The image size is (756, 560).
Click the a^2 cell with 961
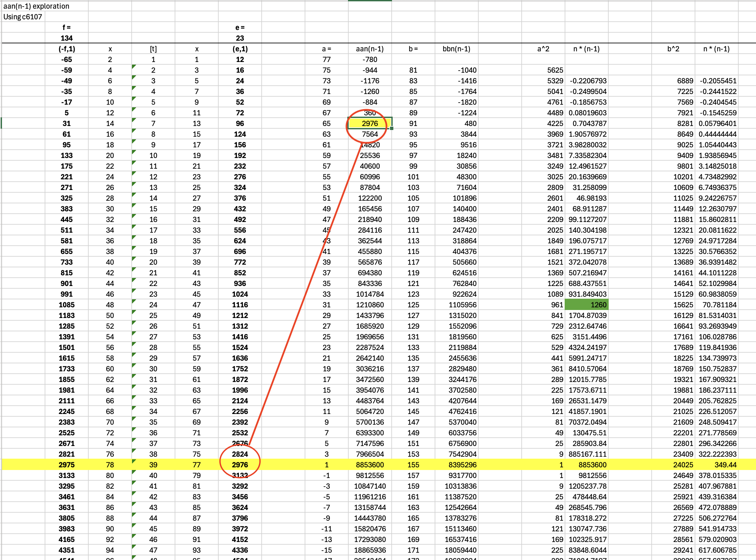(543, 305)
